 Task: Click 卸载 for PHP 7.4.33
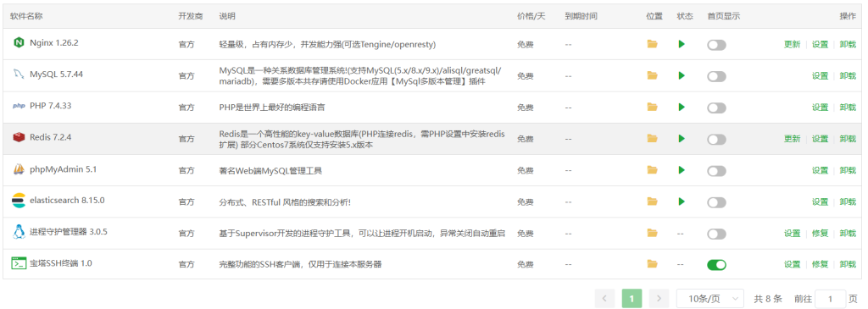click(x=848, y=108)
